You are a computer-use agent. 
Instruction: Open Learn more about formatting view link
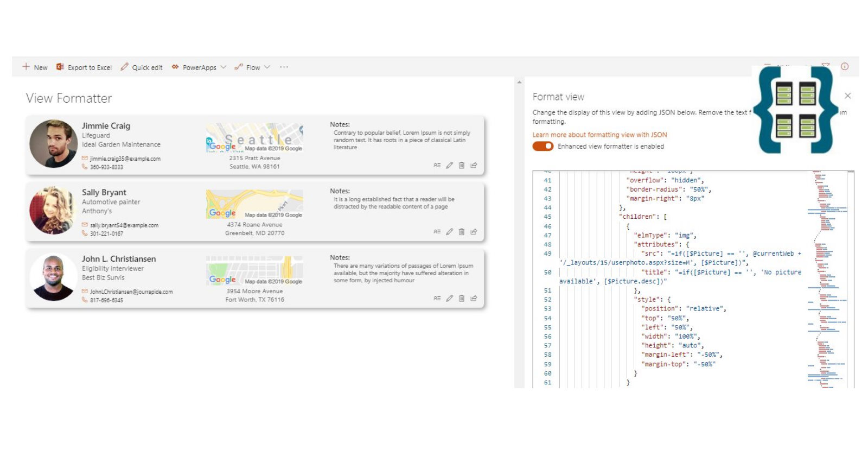click(599, 135)
